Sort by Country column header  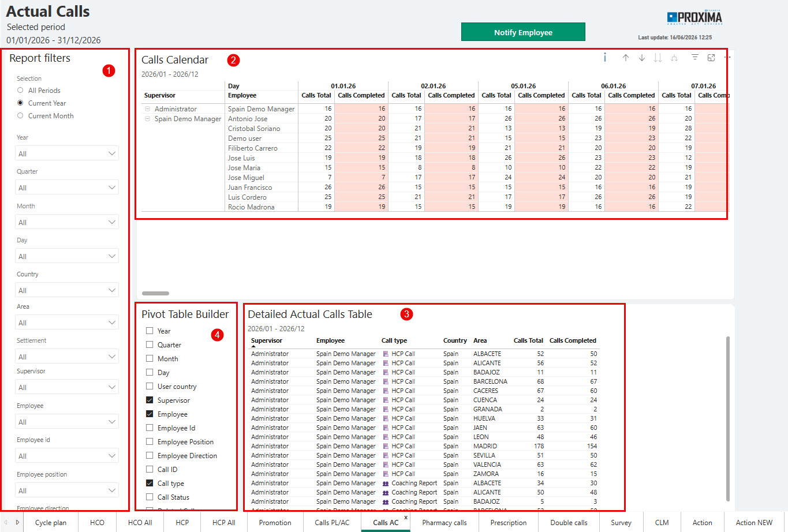click(x=455, y=340)
